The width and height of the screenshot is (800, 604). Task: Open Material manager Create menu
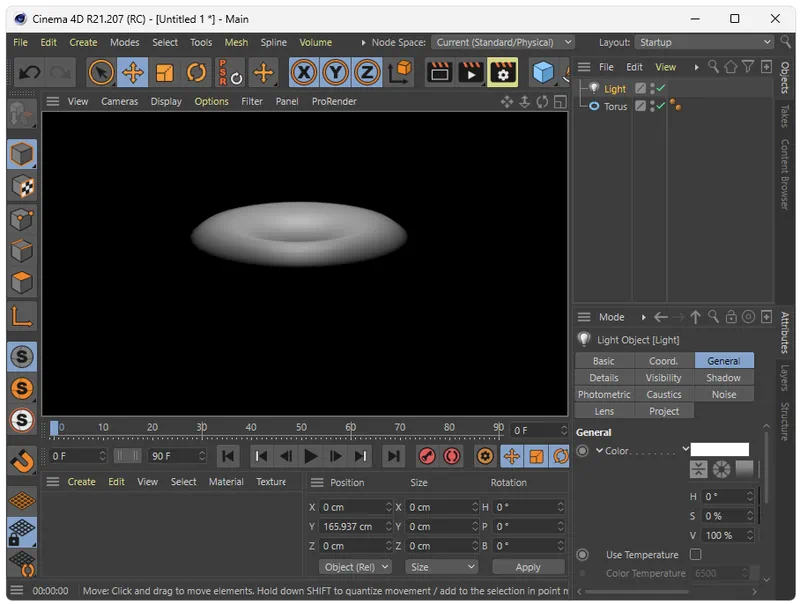click(82, 482)
